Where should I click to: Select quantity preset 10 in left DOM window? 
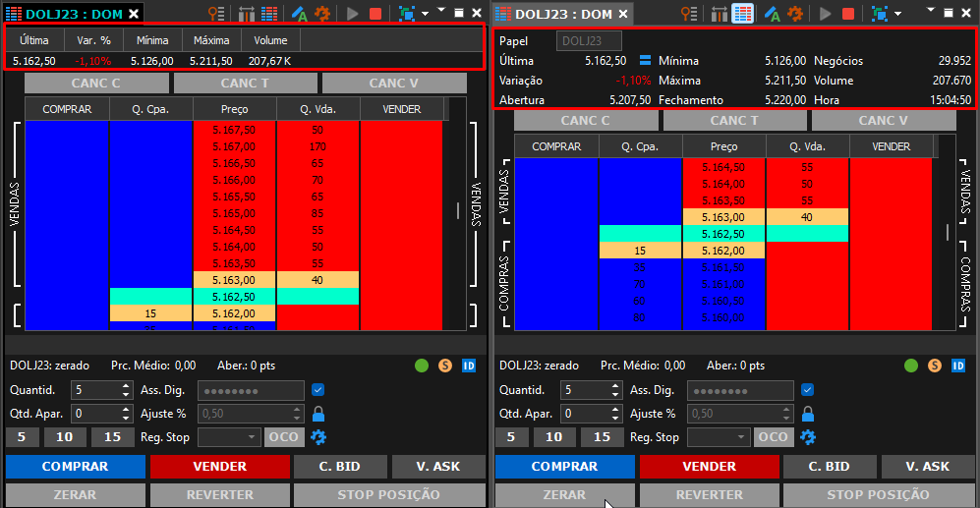tap(65, 437)
